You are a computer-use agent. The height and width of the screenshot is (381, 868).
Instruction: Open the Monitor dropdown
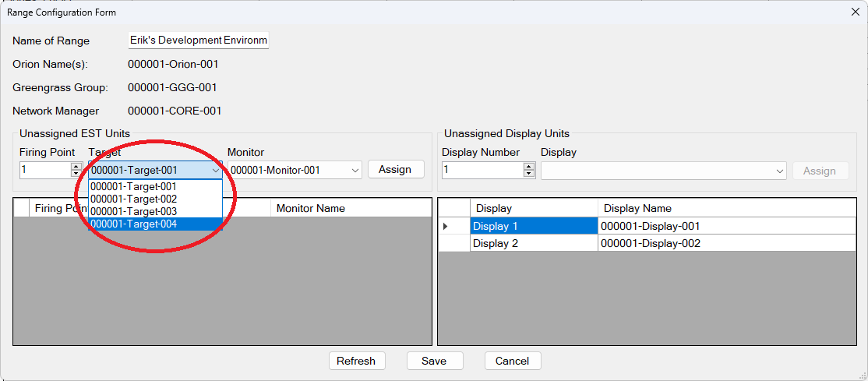coord(355,170)
